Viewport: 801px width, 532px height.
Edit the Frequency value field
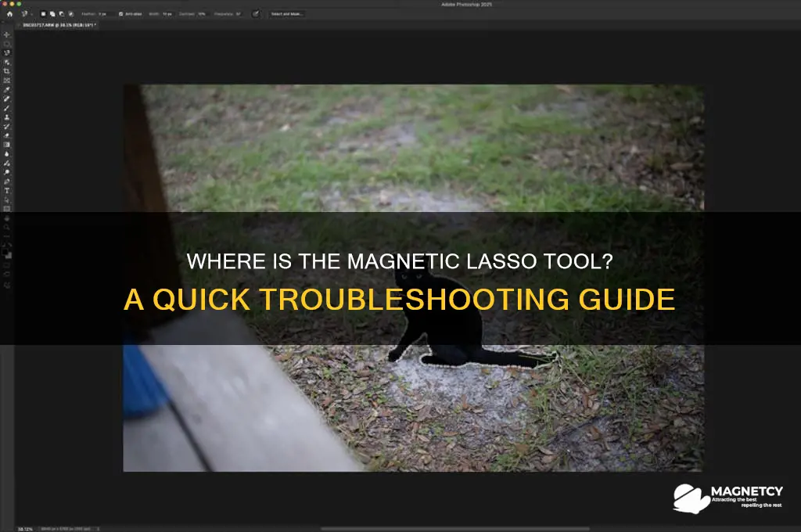click(x=238, y=14)
